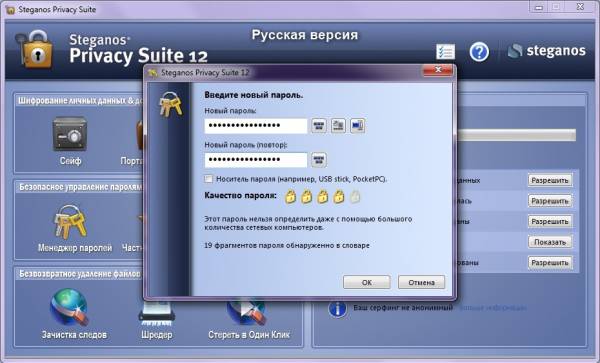Enable Носитель пароля checkbox
The image size is (600, 363).
click(x=209, y=179)
